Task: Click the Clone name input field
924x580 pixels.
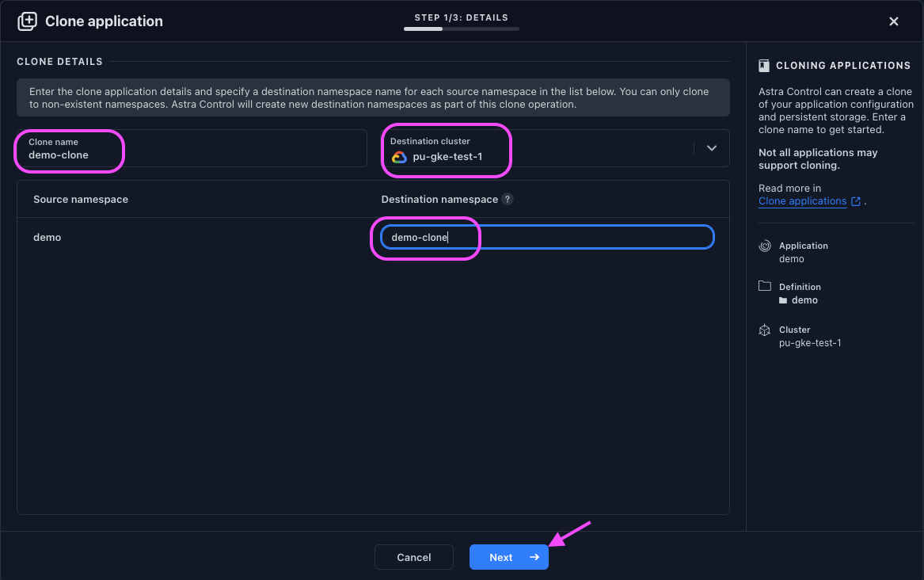Action: coord(190,149)
